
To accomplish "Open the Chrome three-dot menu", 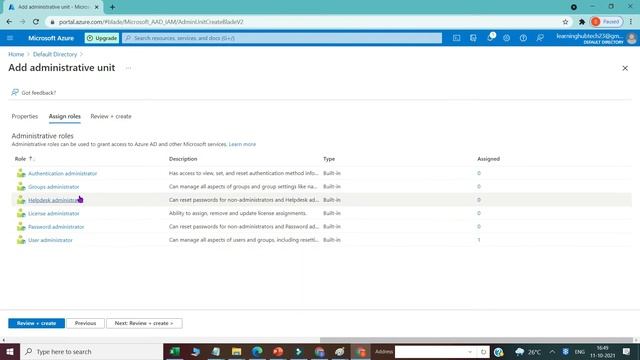I will (631, 22).
